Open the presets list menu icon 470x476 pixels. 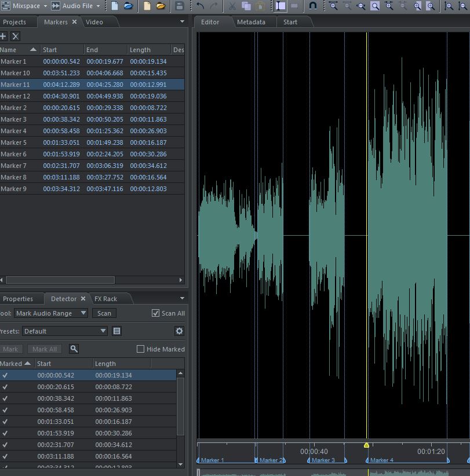point(116,331)
